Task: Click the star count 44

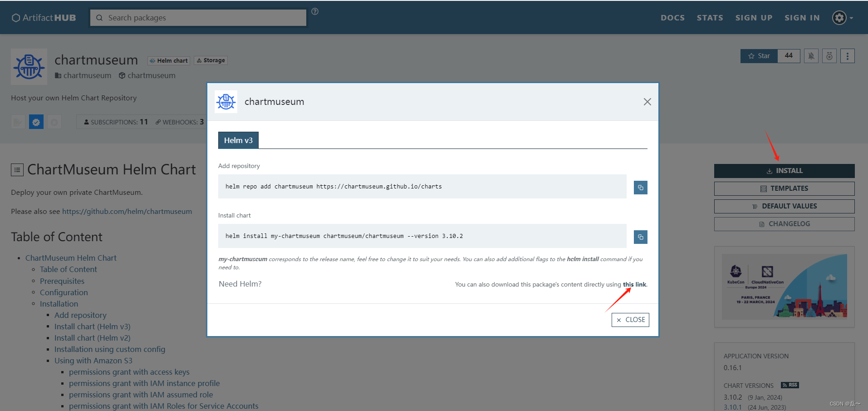Action: (x=789, y=56)
